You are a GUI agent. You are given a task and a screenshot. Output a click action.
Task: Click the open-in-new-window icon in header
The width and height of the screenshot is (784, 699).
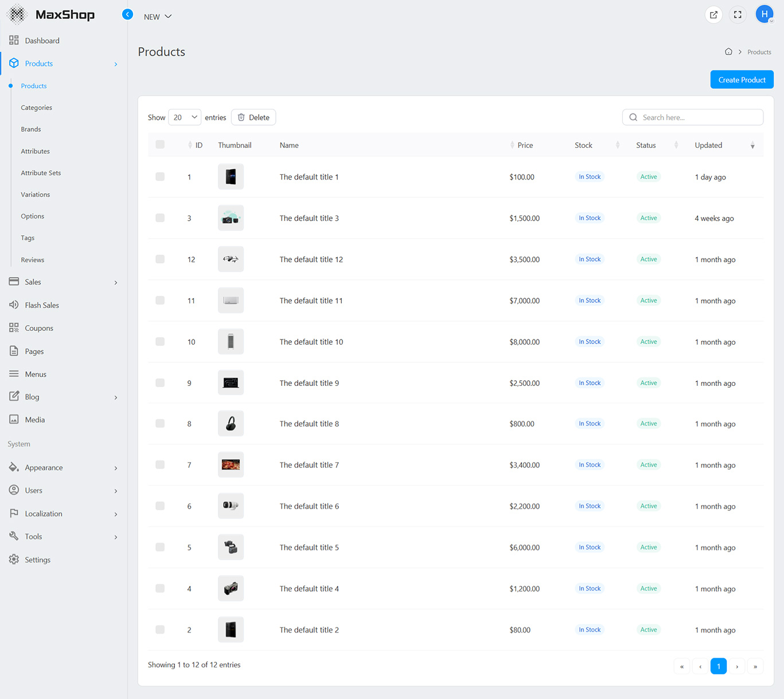[x=713, y=15]
